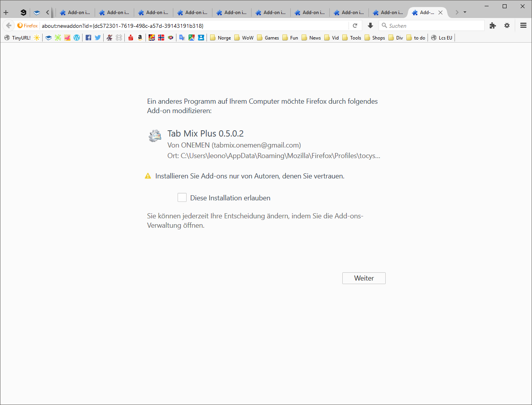Click the yellow sun bookmark icon
The width and height of the screenshot is (532, 405).
(37, 38)
